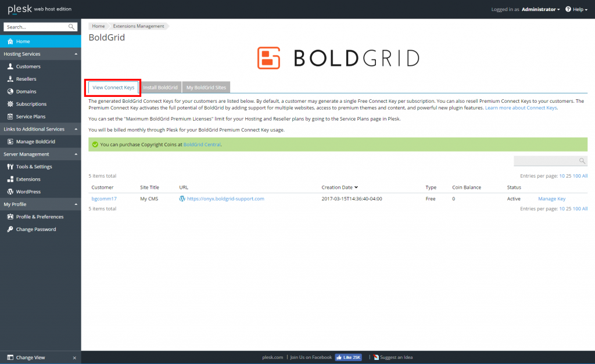The height and width of the screenshot is (364, 595).
Task: Click the Change View icon at bottom
Action: click(10, 357)
